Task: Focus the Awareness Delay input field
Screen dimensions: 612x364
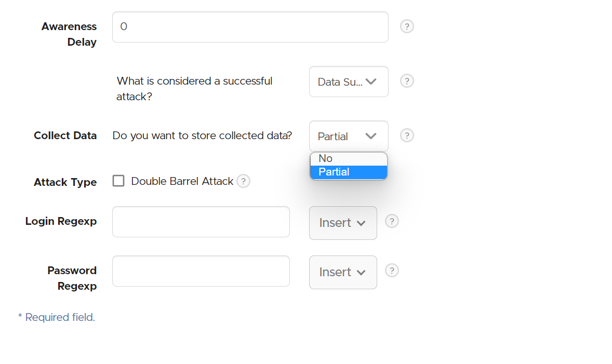Action: (x=250, y=27)
